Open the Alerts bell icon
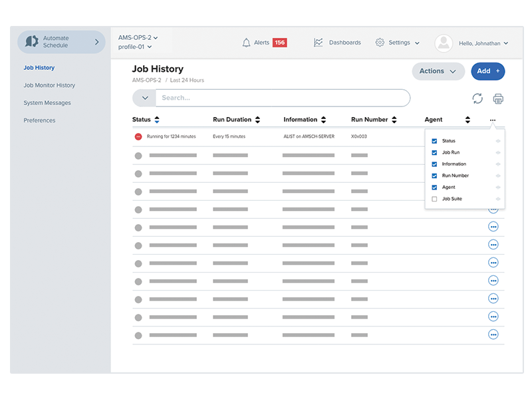The image size is (532, 399). pyautogui.click(x=247, y=43)
